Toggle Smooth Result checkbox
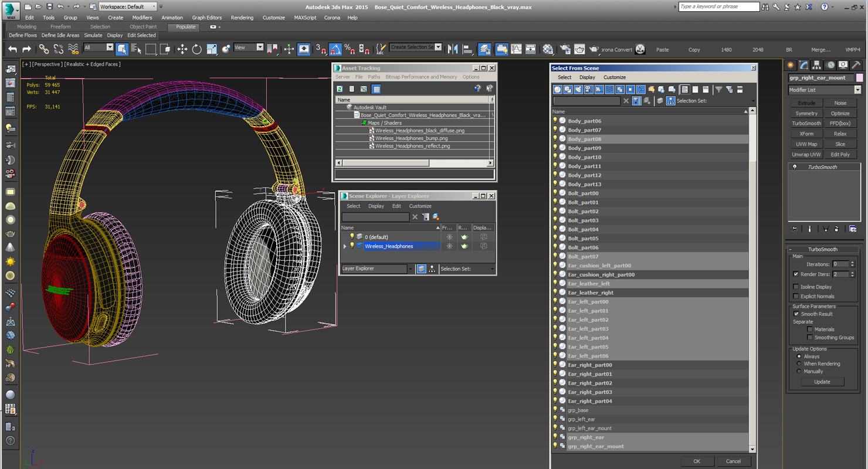 [796, 314]
